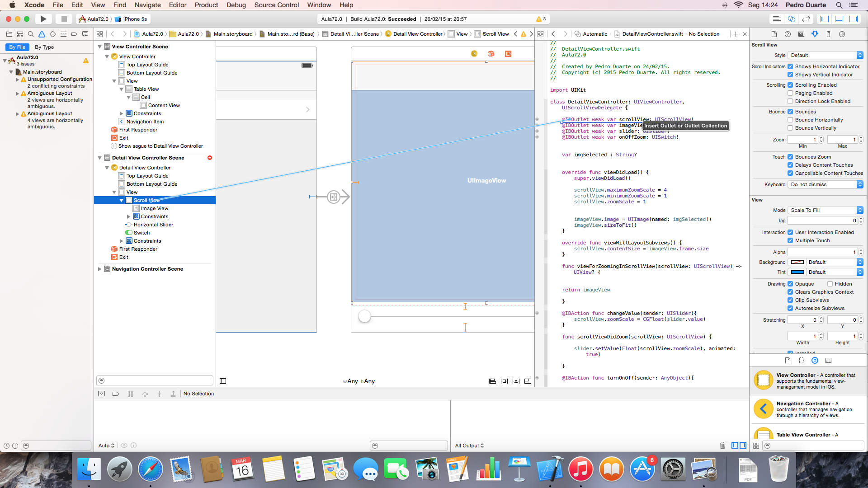Toggle Shows Horizontal Indicator checkbox

click(790, 66)
